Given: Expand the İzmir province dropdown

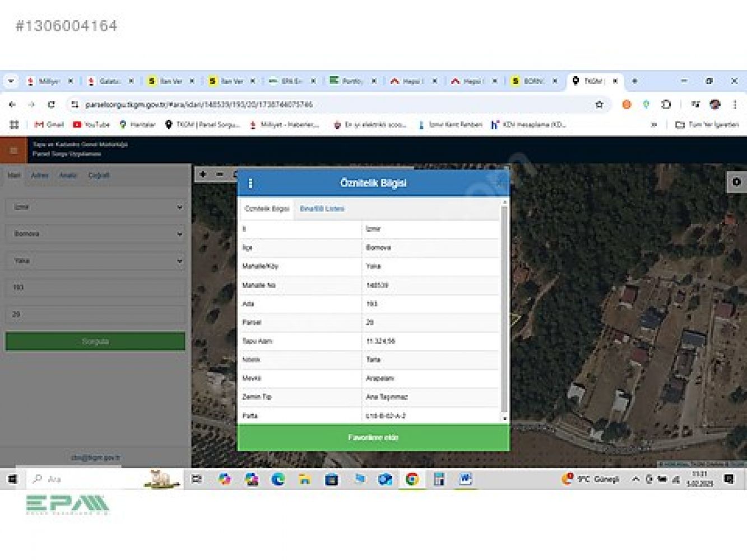Looking at the screenshot, I should pyautogui.click(x=95, y=207).
